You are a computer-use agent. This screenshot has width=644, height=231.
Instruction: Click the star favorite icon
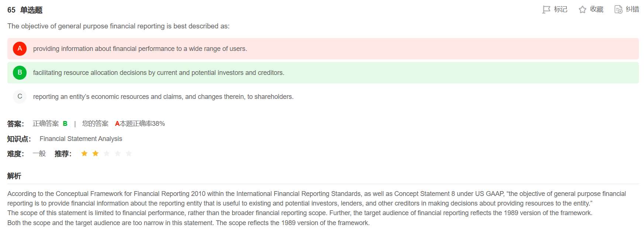point(582,10)
